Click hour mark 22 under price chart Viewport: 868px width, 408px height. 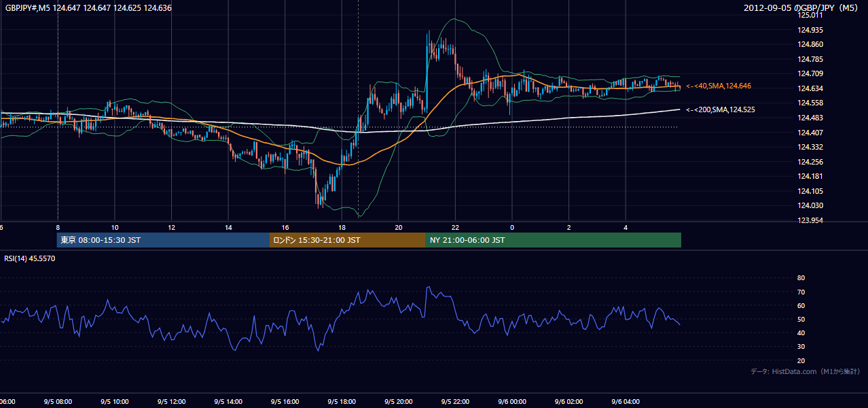[x=455, y=227]
